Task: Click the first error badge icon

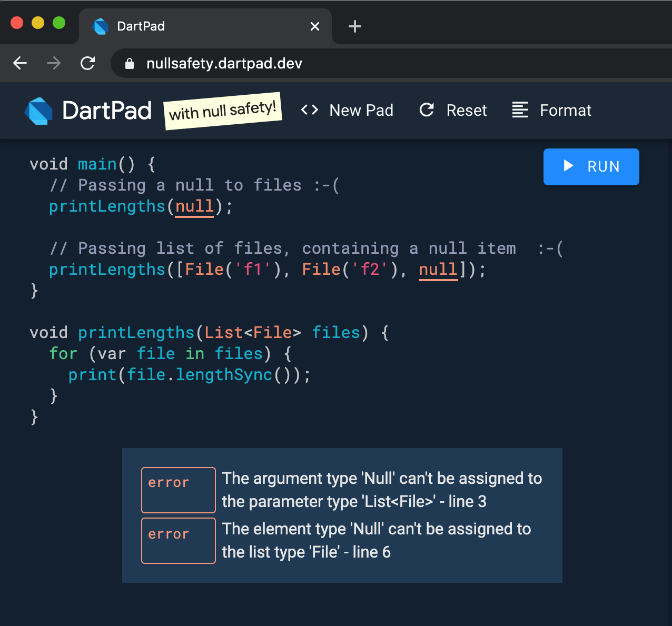Action: click(178, 490)
